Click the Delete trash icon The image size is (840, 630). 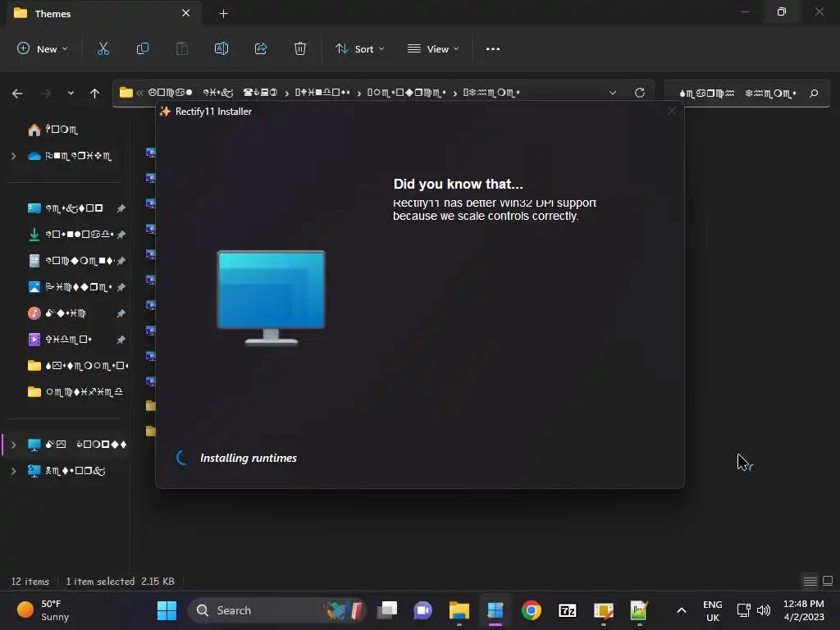tap(300, 48)
